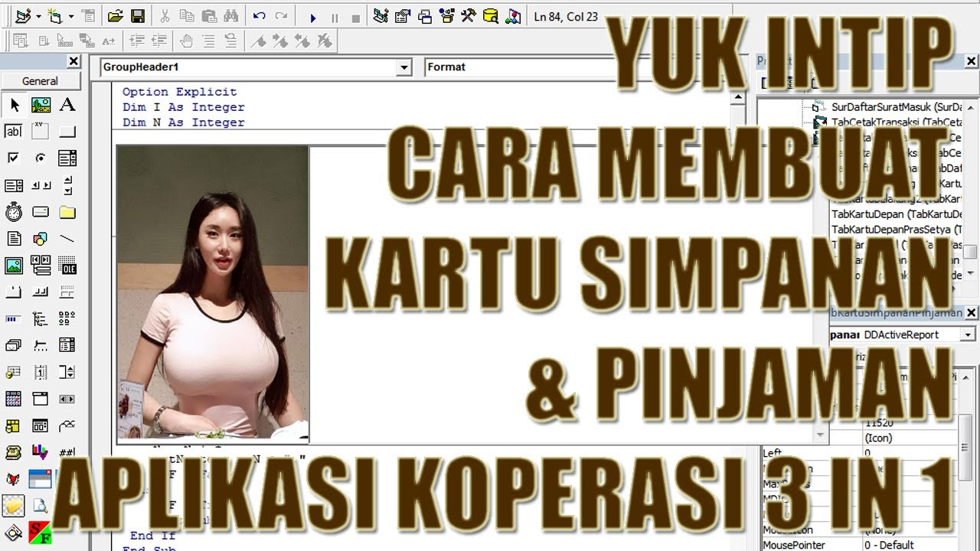Click the Break pause button

(334, 17)
